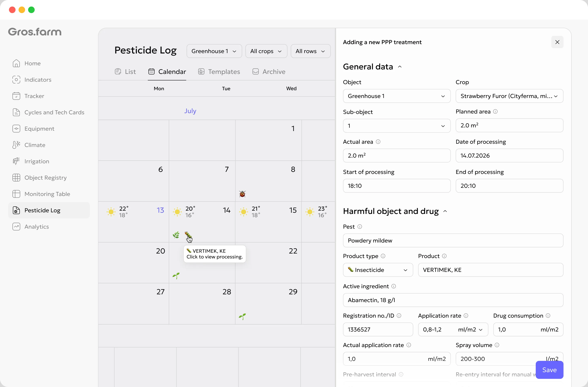588x387 pixels.
Task: Click the Actual application rate info icon
Action: [x=409, y=345]
